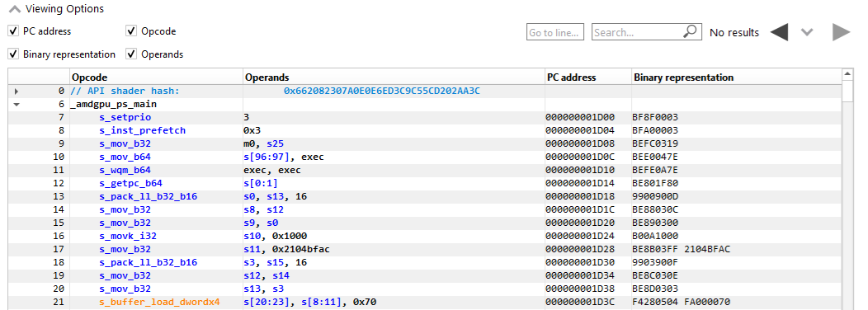Go to previous search result arrow
The height and width of the screenshot is (310, 868).
[779, 32]
